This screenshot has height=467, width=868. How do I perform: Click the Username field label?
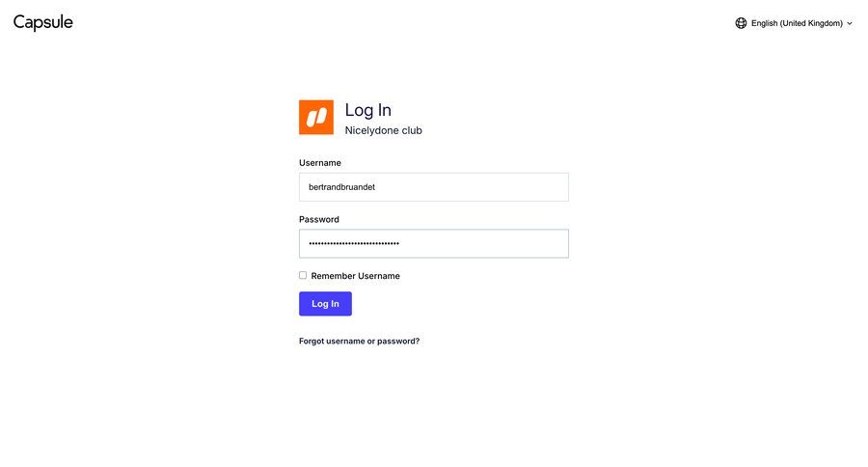tap(320, 163)
